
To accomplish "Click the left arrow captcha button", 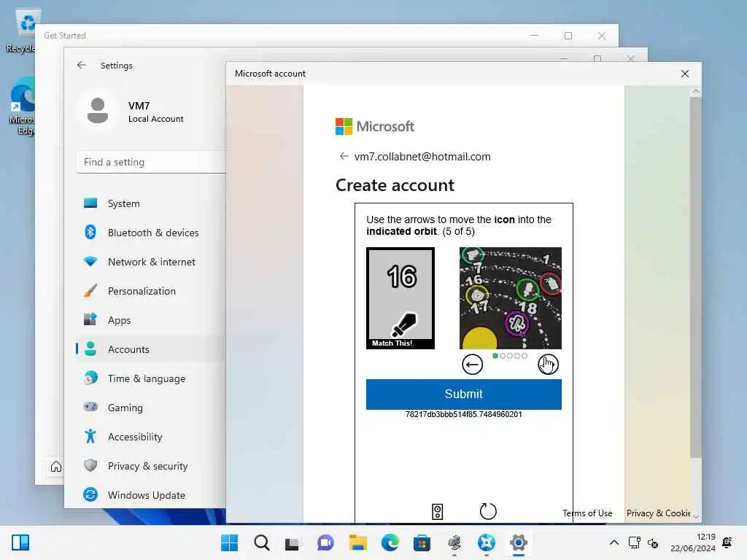I will pos(472,365).
